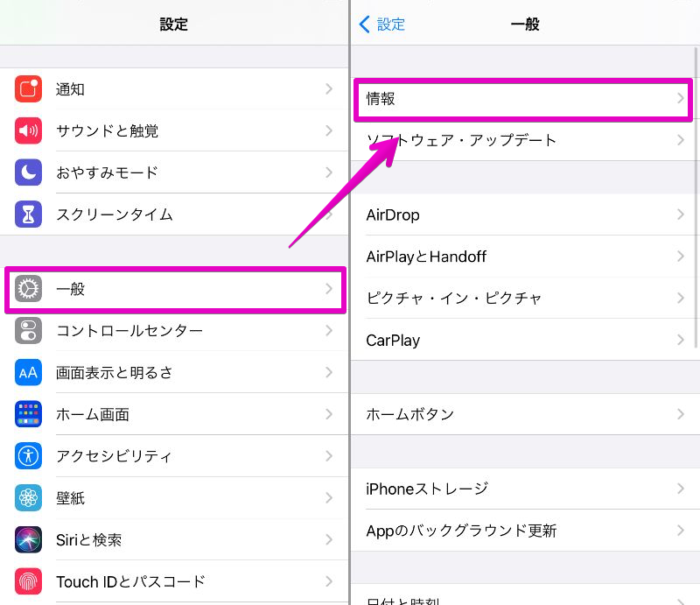Select the サウンドと触覚 speaker icon
The height and width of the screenshot is (605, 700).
pyautogui.click(x=27, y=130)
